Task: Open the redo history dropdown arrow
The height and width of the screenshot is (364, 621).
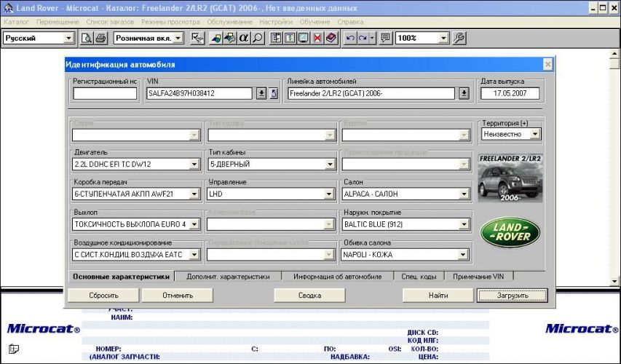Action: tap(372, 38)
